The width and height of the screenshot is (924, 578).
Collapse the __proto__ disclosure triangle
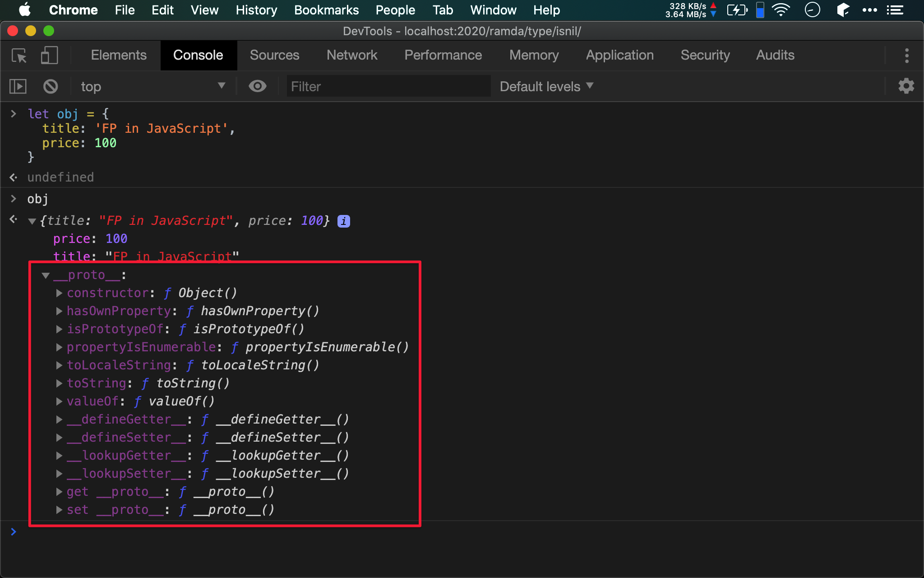(x=46, y=275)
